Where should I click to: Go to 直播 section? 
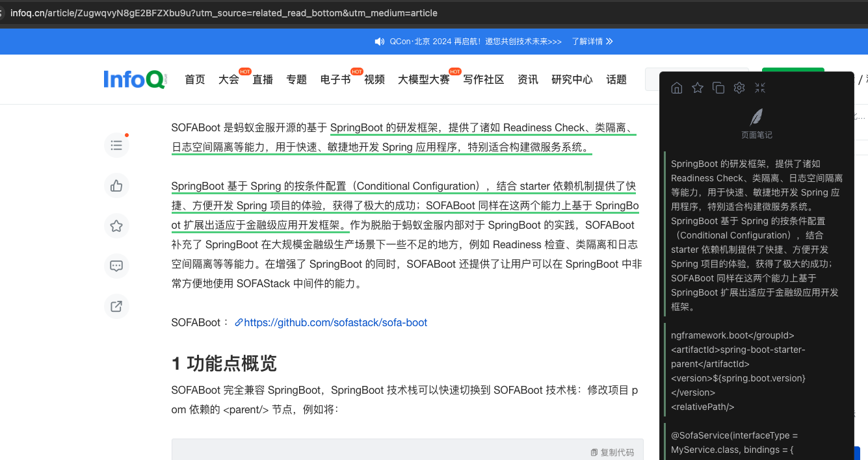(263, 79)
